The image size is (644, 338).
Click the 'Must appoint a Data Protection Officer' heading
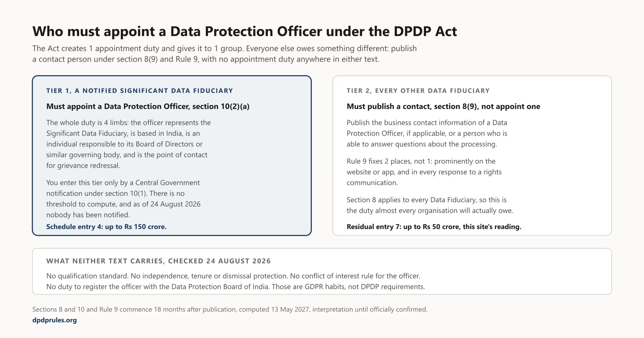148,106
